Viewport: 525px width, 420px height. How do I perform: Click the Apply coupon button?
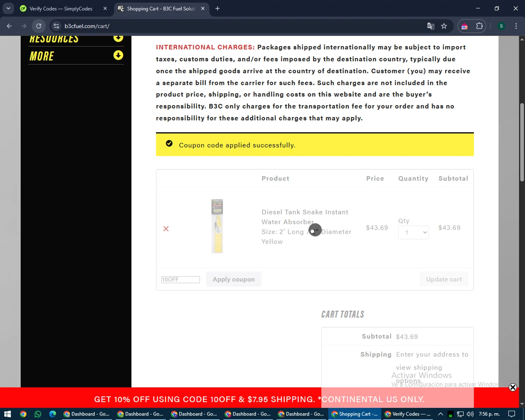pyautogui.click(x=233, y=279)
